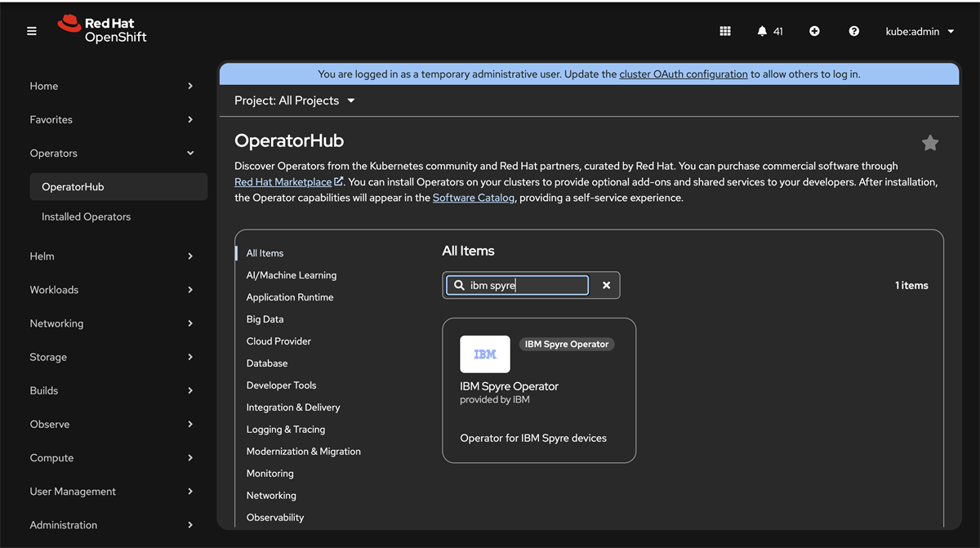Collapse the Operators navigation section
This screenshot has height=548, width=980.
click(112, 153)
